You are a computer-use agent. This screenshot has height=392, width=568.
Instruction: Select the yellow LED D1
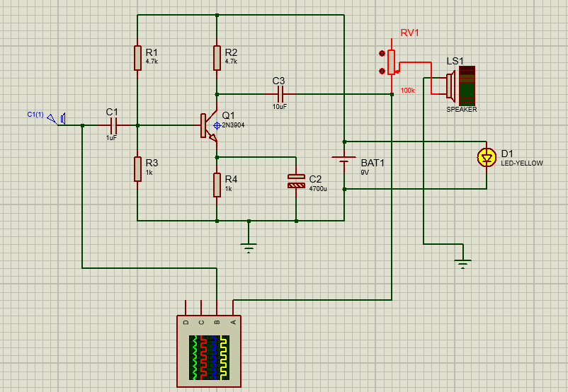coord(487,158)
